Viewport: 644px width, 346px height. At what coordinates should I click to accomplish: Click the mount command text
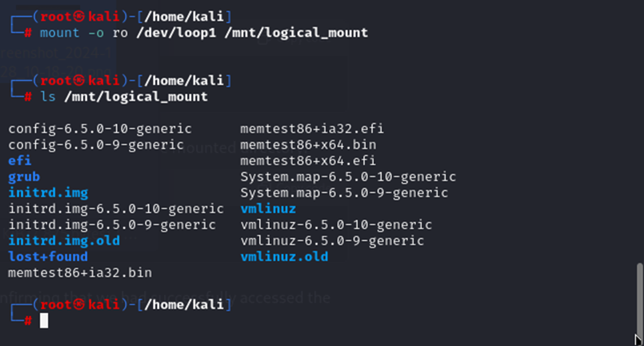(60, 33)
